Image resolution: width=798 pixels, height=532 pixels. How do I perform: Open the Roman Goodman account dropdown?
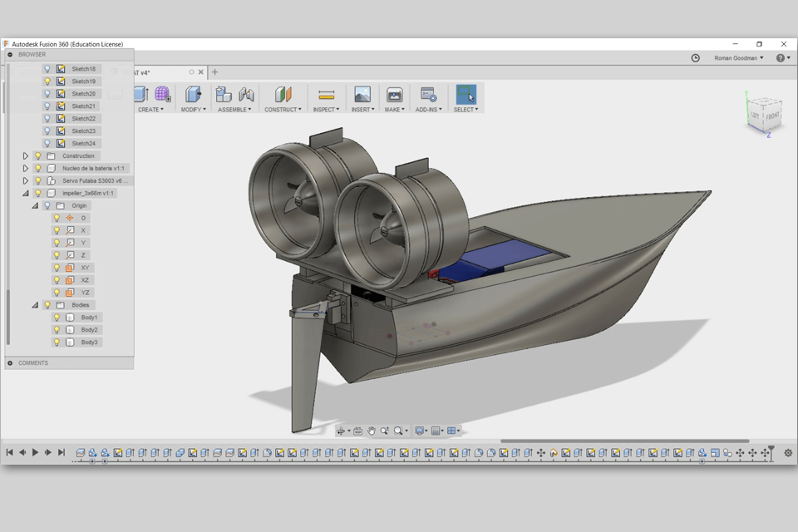pyautogui.click(x=738, y=58)
